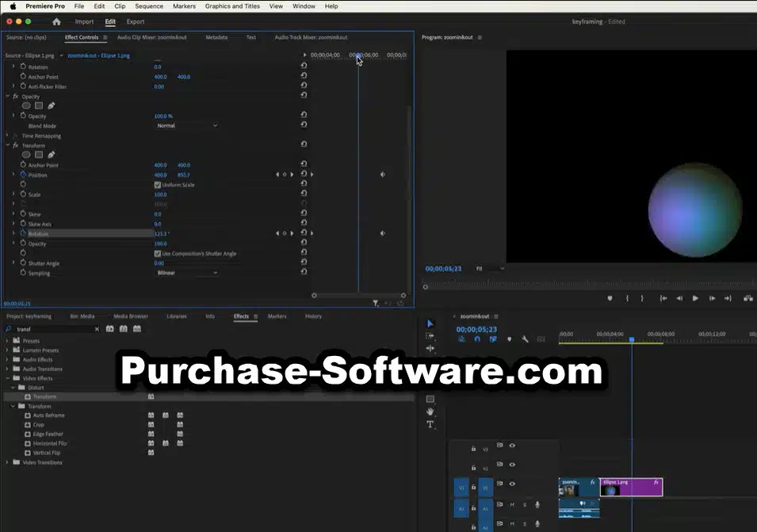Open the Sampling Bilinear dropdown
Image resolution: width=757 pixels, height=532 pixels.
pos(187,273)
